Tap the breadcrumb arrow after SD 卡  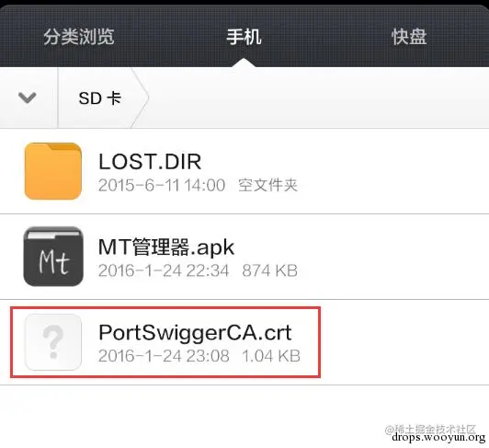coord(141,98)
